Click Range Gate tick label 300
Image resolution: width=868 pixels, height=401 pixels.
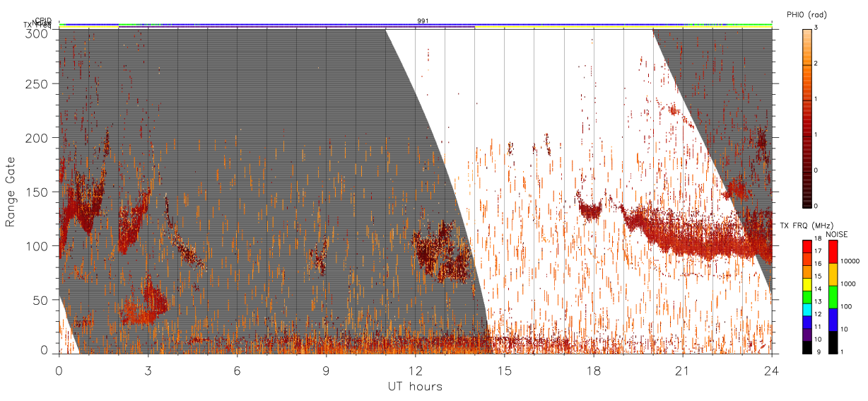[38, 33]
